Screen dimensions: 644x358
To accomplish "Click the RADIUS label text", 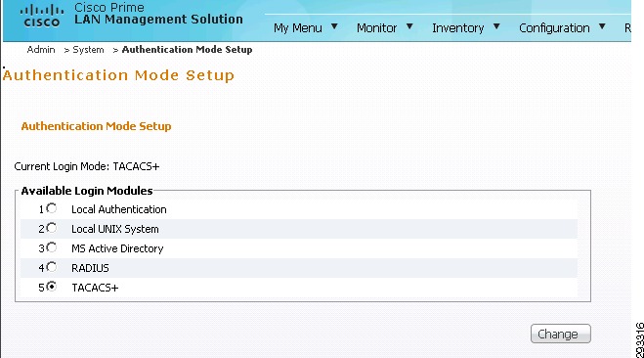I will (90, 268).
